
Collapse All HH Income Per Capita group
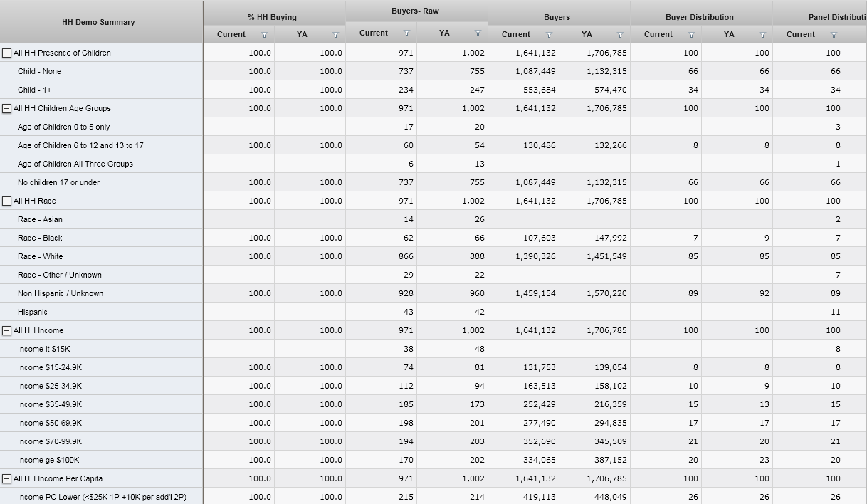7,478
